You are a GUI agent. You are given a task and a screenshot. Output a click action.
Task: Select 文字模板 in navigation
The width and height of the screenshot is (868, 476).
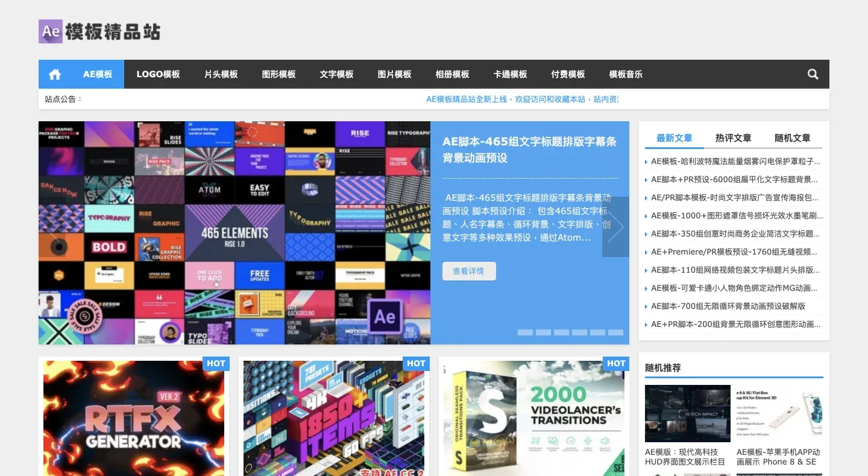[336, 74]
